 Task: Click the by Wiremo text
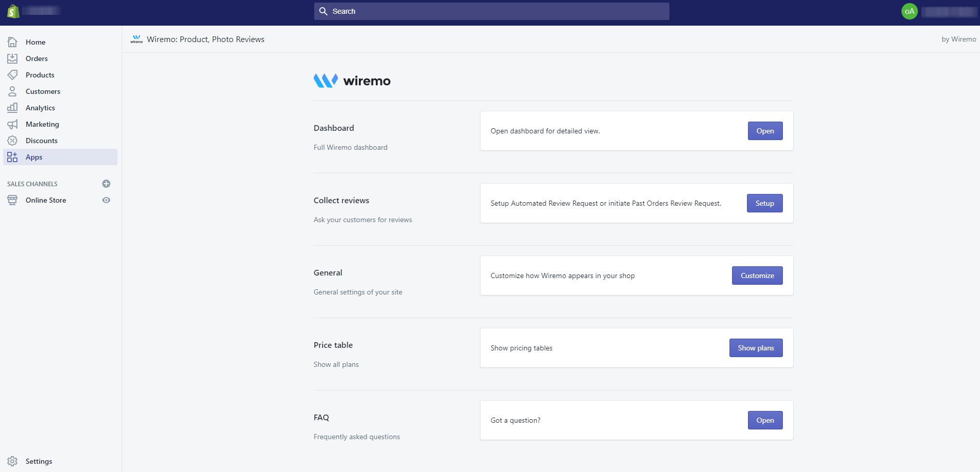click(958, 39)
